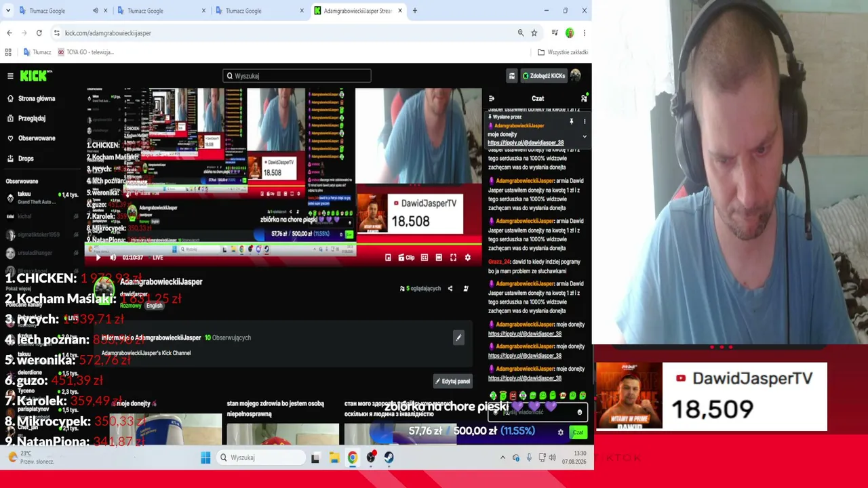Create a Clip of the stream
The image size is (868, 488).
(x=407, y=258)
